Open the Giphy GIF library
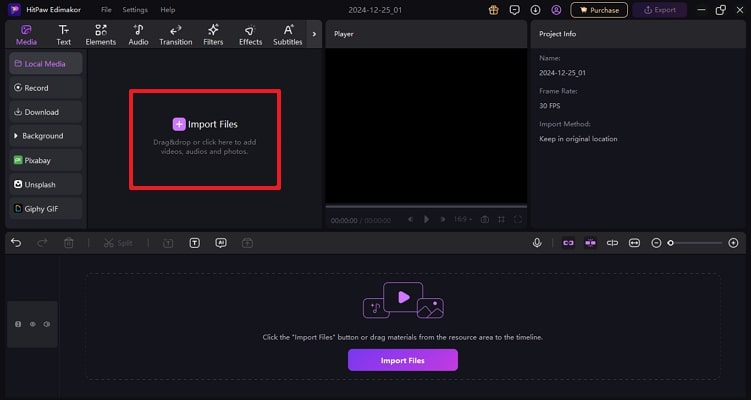This screenshot has height=400, width=751. (x=46, y=209)
